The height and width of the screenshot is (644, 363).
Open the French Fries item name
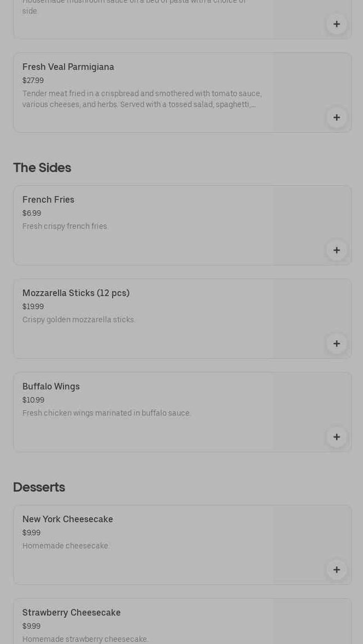point(48,200)
